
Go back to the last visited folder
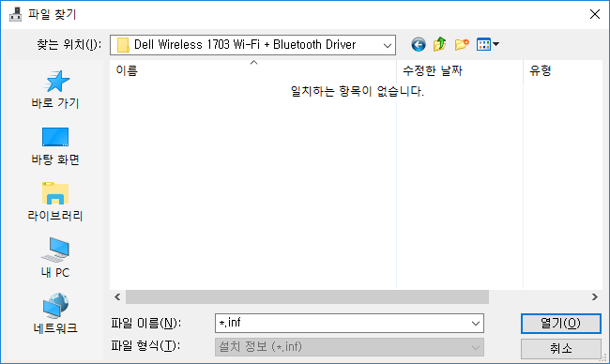(419, 45)
